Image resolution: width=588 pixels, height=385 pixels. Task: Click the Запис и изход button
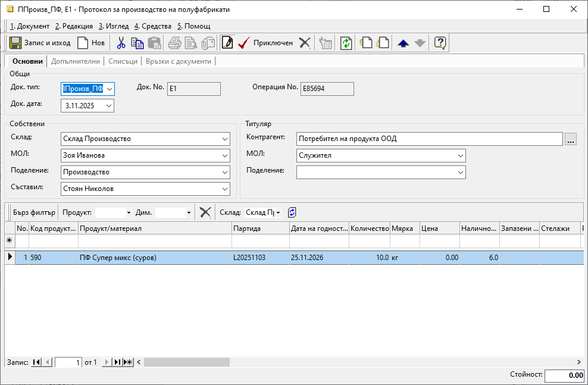[x=40, y=43]
